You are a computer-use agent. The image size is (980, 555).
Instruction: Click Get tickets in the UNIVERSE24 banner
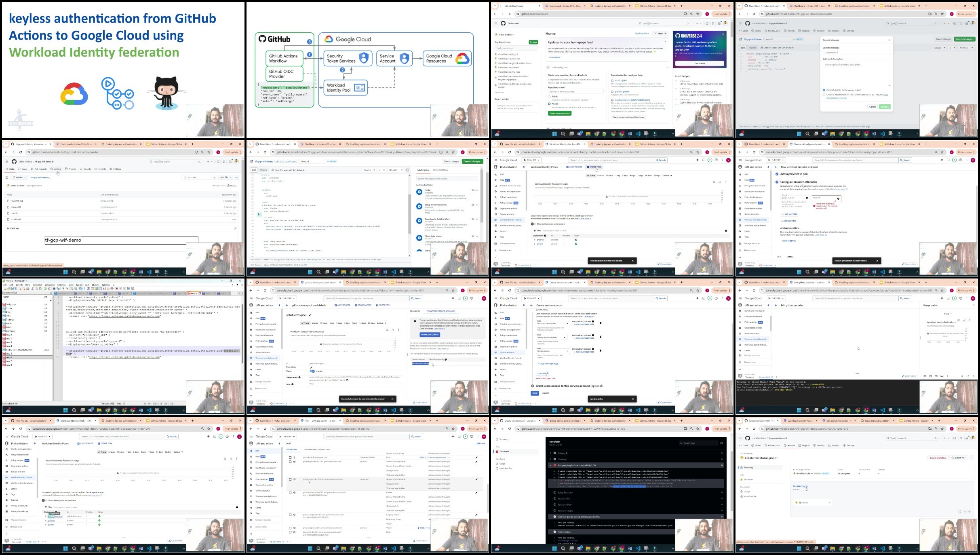(x=700, y=63)
